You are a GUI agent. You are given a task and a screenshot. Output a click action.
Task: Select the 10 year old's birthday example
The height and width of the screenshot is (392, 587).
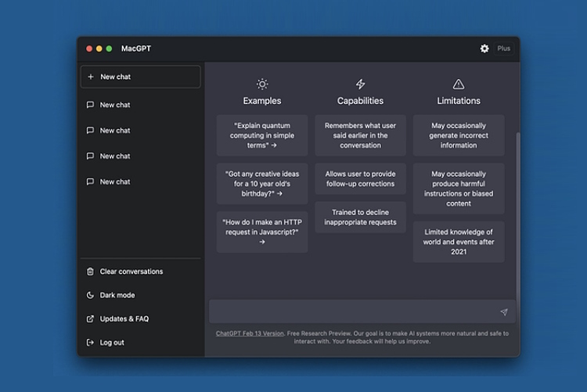262,184
